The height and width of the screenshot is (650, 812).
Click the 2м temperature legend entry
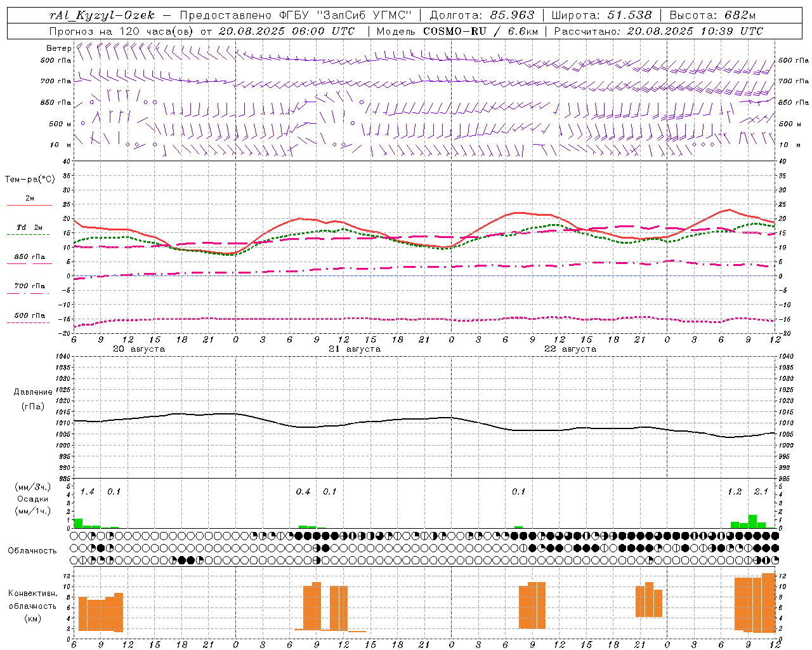[30, 198]
